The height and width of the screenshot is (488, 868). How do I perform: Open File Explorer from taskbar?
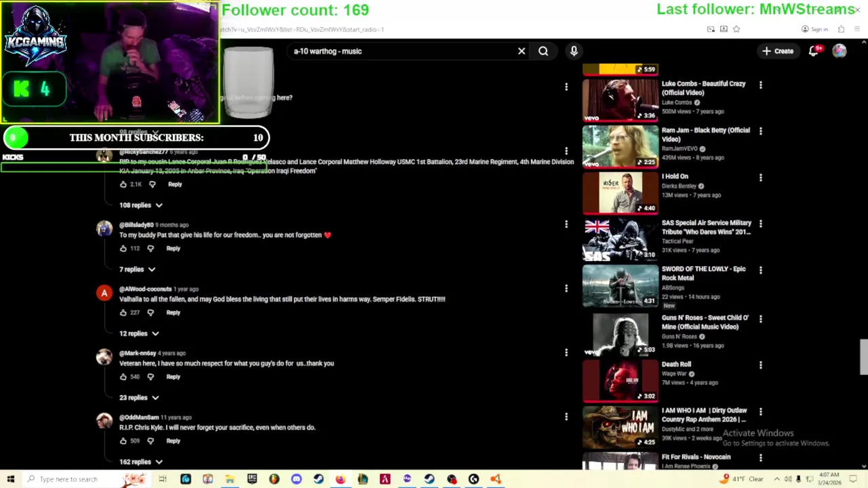point(230,479)
